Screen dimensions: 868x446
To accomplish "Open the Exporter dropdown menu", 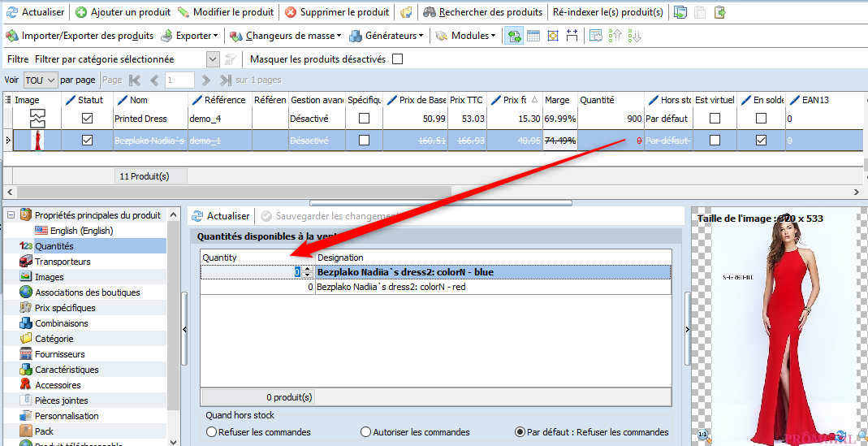I will pyautogui.click(x=189, y=36).
